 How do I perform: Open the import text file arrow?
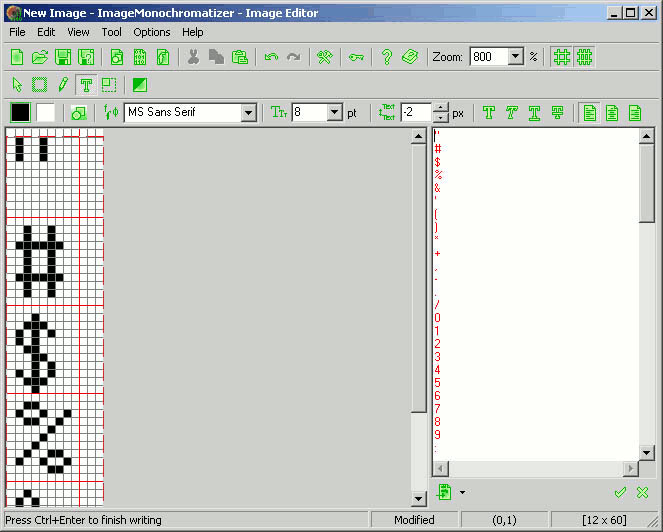click(462, 492)
